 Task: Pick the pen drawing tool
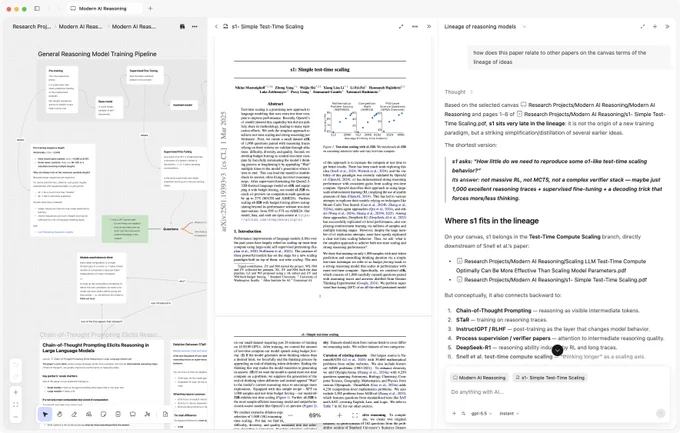74,414
